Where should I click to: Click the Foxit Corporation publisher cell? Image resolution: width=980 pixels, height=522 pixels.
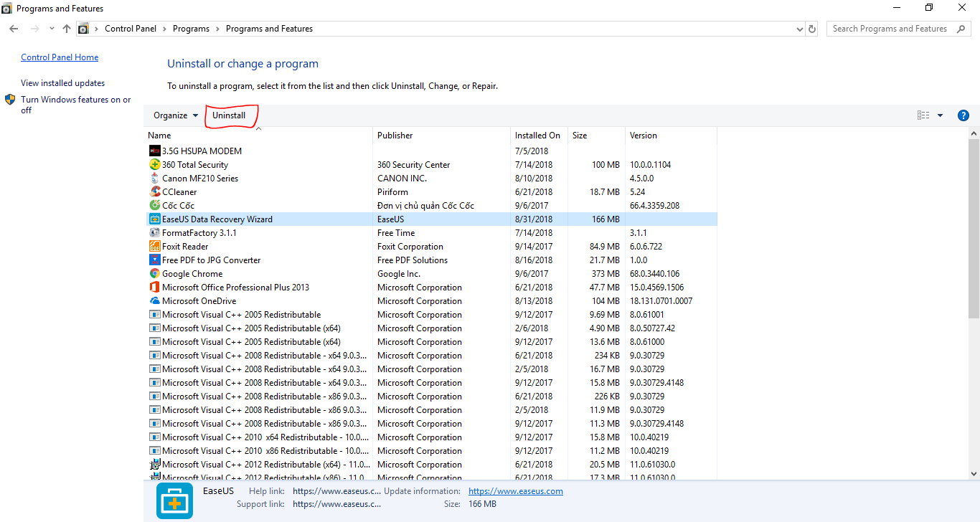tap(410, 247)
